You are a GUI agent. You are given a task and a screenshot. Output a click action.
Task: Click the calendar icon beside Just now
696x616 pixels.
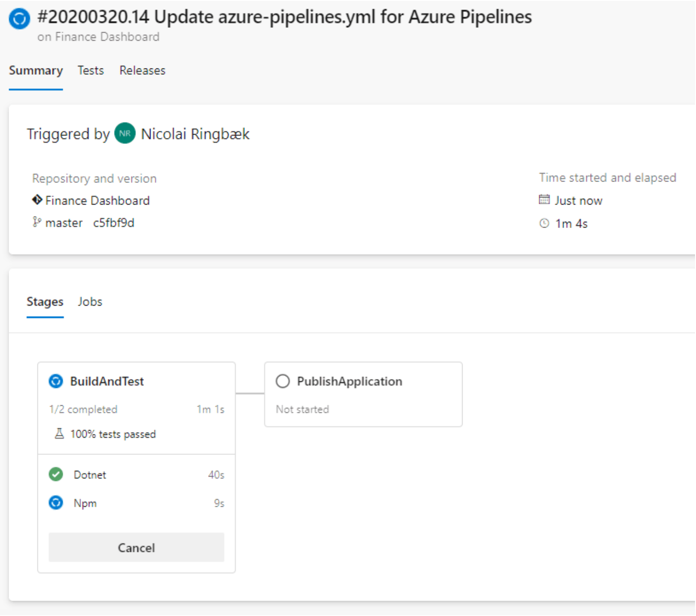(x=544, y=200)
